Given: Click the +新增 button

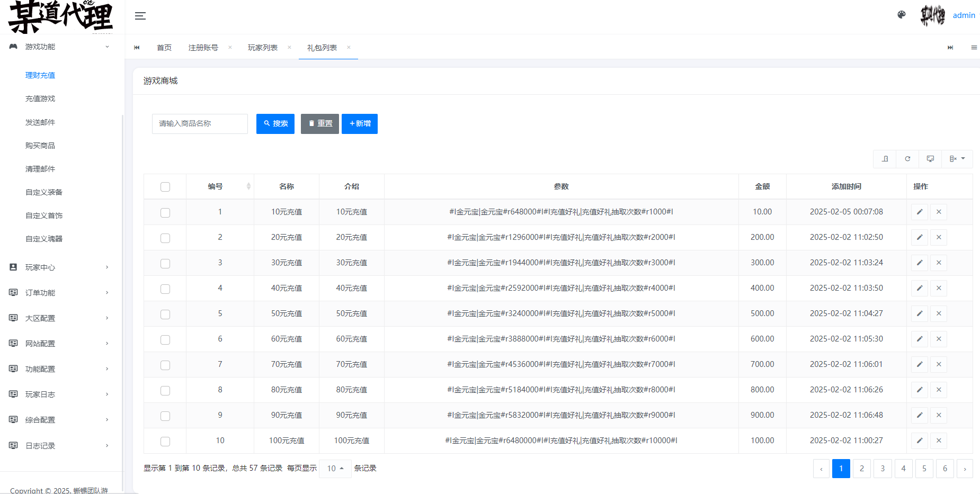Looking at the screenshot, I should (x=360, y=124).
